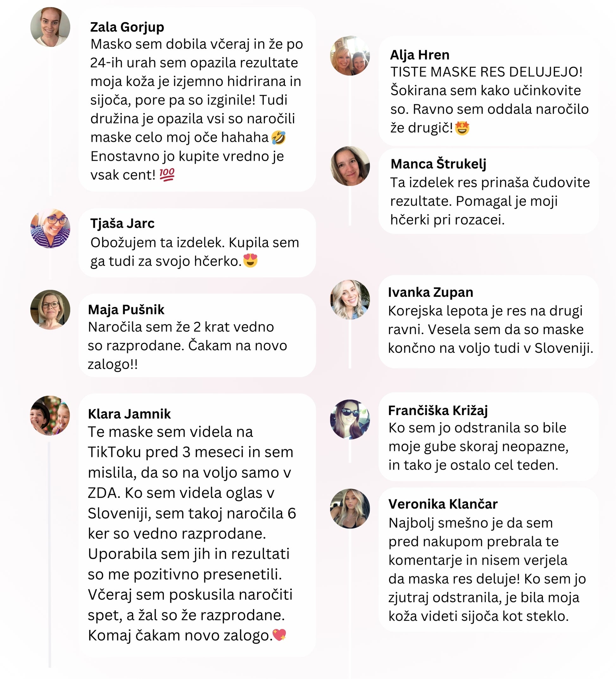Click Veronika Klančar's profile picture

pyautogui.click(x=350, y=508)
